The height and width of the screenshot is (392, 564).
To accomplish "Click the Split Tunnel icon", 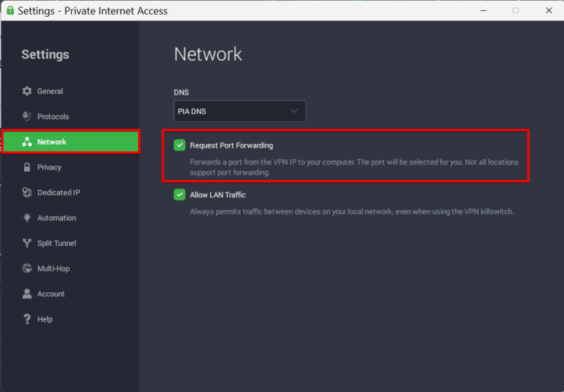I will [x=27, y=243].
